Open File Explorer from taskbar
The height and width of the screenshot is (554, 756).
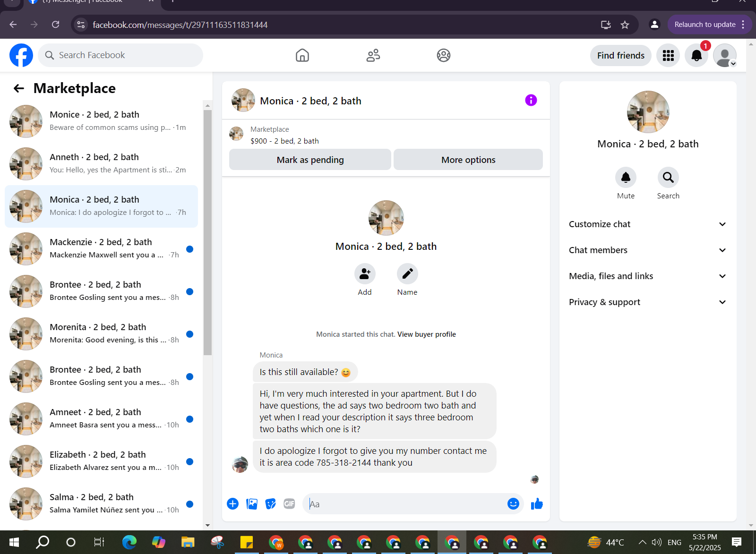coord(188,542)
